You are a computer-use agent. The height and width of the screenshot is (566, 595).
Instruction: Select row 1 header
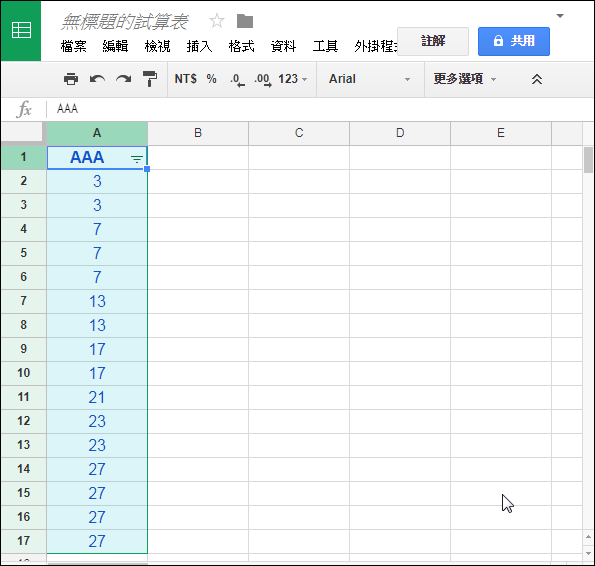(24, 157)
